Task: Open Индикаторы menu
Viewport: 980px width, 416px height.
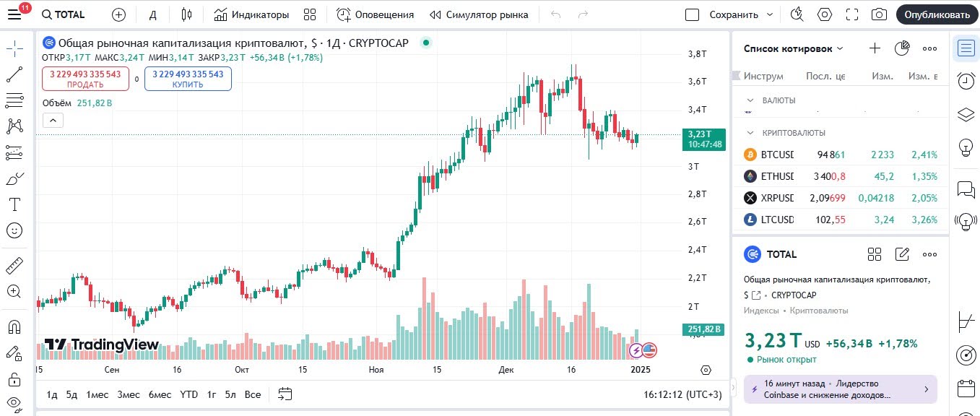Action: (251, 14)
